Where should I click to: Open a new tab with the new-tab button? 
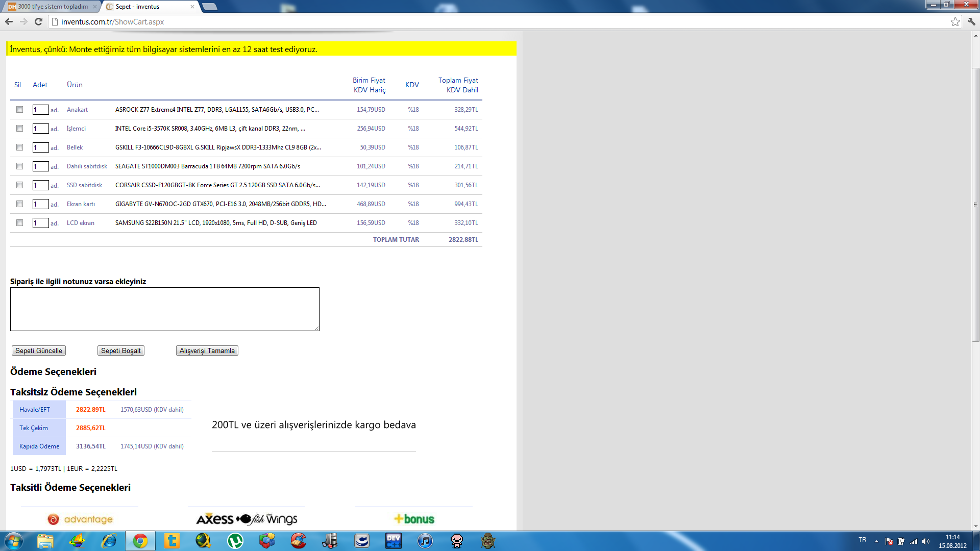click(209, 7)
